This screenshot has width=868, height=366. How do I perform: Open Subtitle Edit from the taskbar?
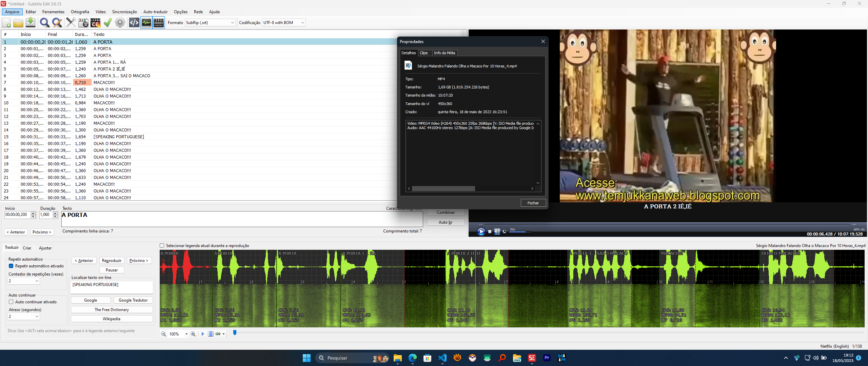[532, 358]
